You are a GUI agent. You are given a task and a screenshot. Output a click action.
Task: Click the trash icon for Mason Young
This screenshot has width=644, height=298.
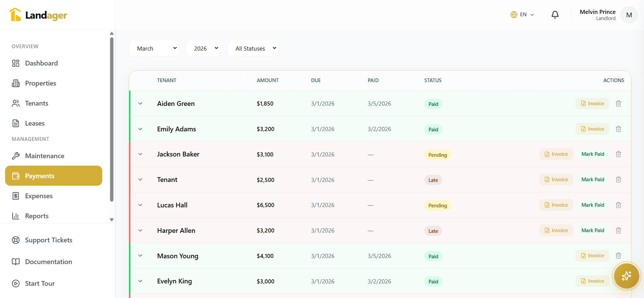pyautogui.click(x=619, y=256)
